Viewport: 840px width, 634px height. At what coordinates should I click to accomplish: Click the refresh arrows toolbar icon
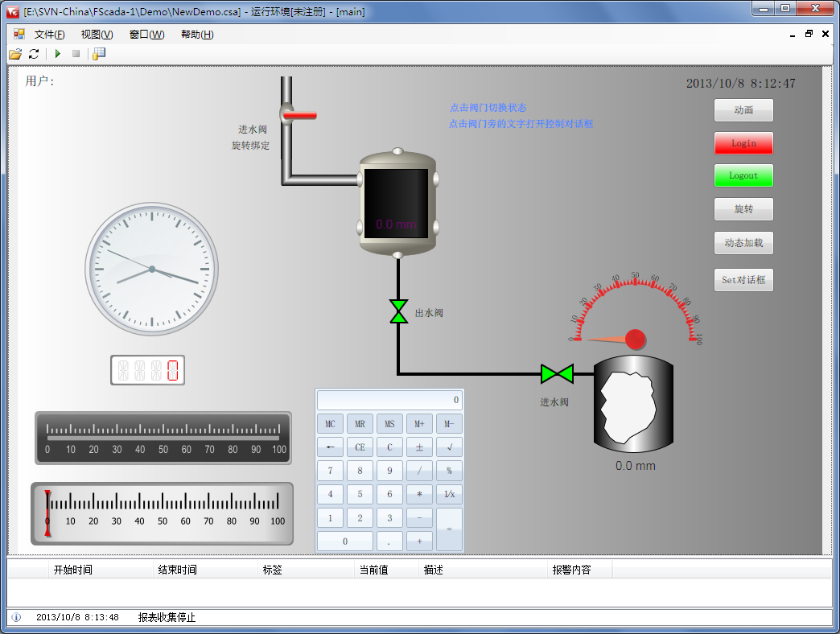[x=34, y=54]
